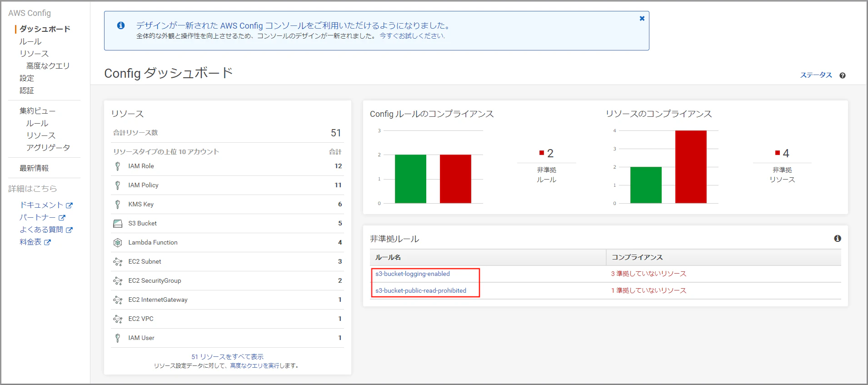Click the KMS Key resource icon

pos(118,205)
